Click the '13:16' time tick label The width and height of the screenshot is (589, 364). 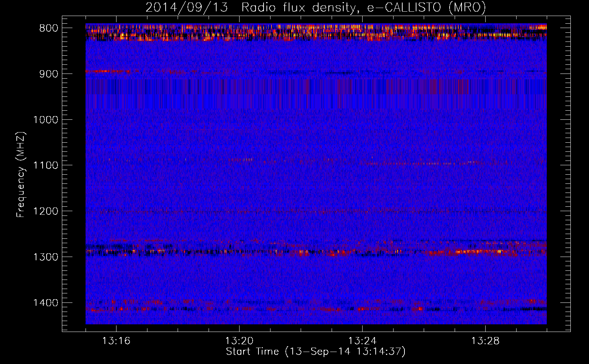tap(116, 341)
